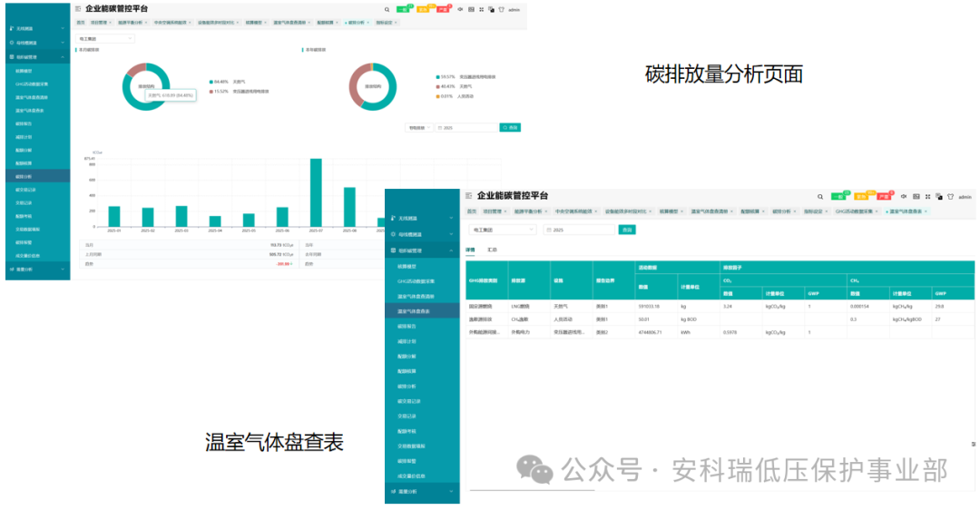
Task: Click 查询 button in carbon analysis window
Action: [x=510, y=127]
